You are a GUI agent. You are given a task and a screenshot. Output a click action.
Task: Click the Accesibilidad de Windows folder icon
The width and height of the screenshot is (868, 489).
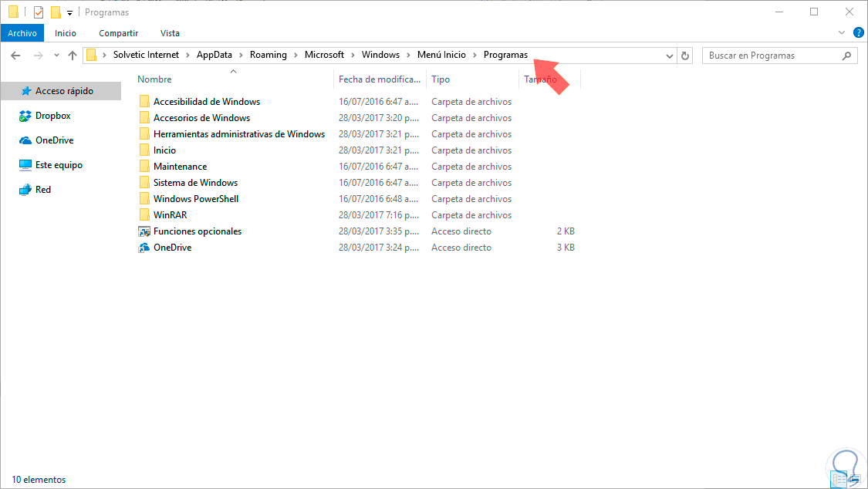pos(144,101)
